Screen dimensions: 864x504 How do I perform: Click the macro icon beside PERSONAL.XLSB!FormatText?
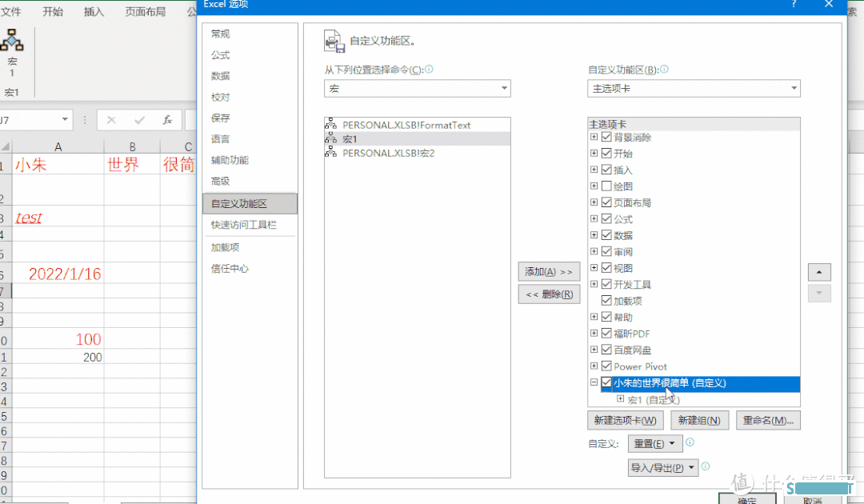[x=330, y=125]
